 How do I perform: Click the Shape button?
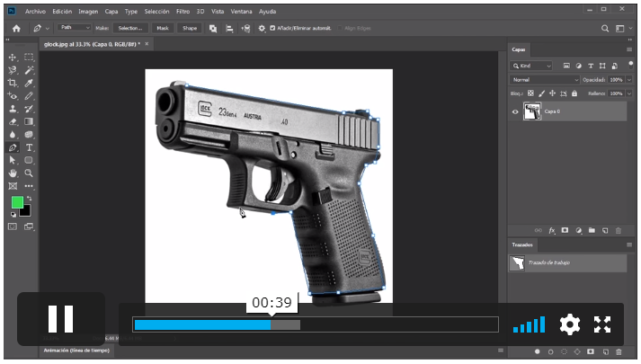click(x=190, y=28)
